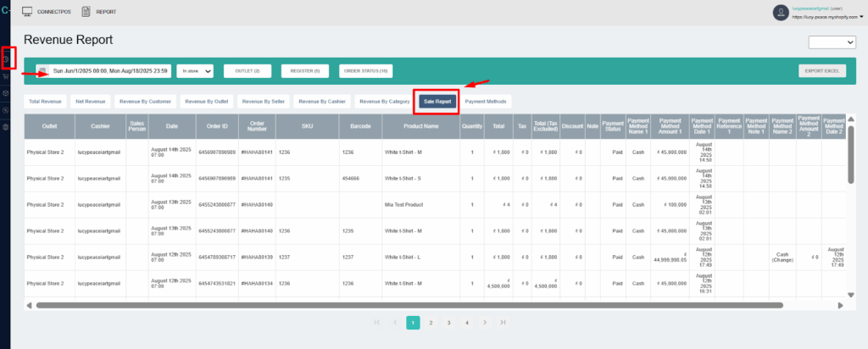This screenshot has height=349, width=868.
Task: Click the Register (5) filter button
Action: [305, 71]
